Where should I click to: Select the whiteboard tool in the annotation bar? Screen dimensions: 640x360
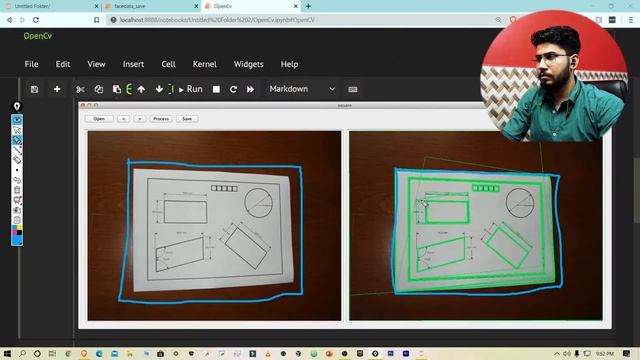click(x=17, y=200)
